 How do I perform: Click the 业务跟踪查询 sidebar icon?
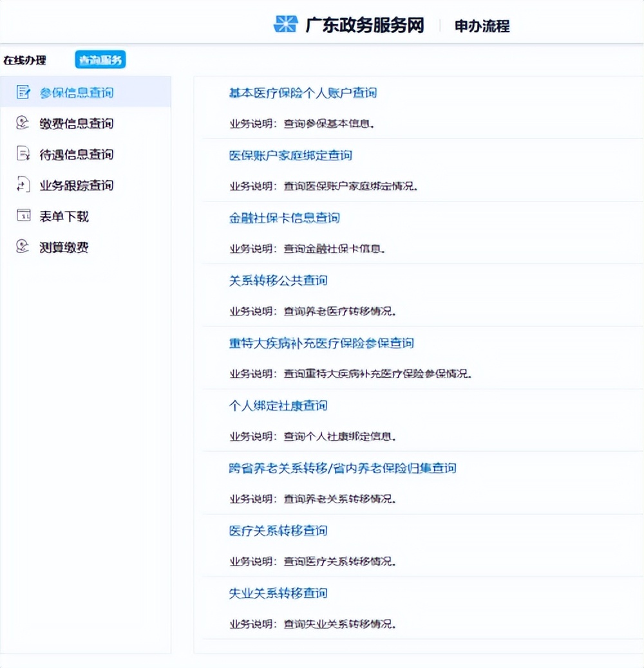(23, 185)
